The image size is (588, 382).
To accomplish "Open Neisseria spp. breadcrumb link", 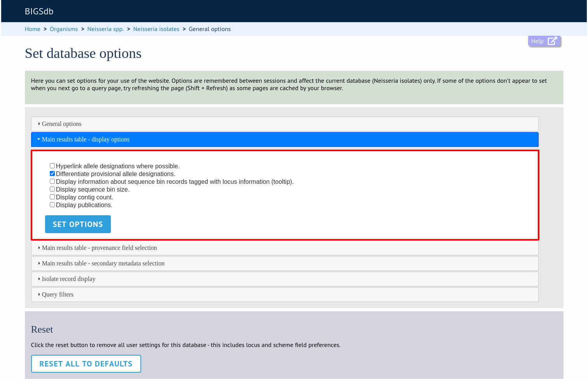I will (x=105, y=29).
